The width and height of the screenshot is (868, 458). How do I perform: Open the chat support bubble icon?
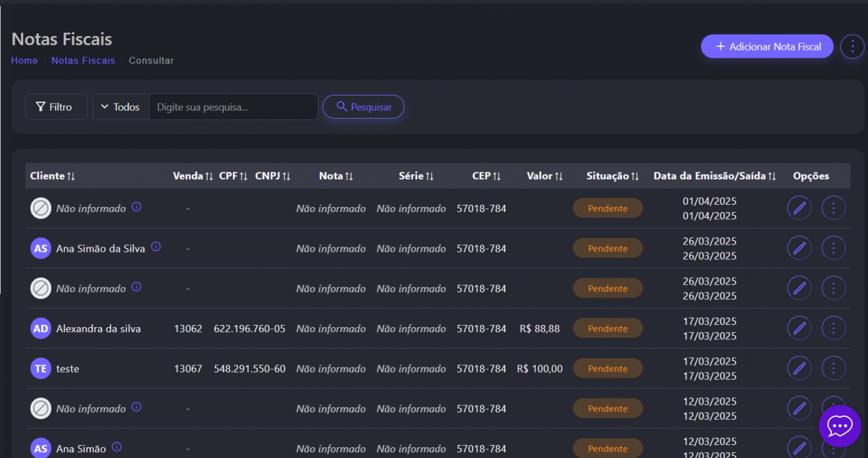pyautogui.click(x=839, y=426)
